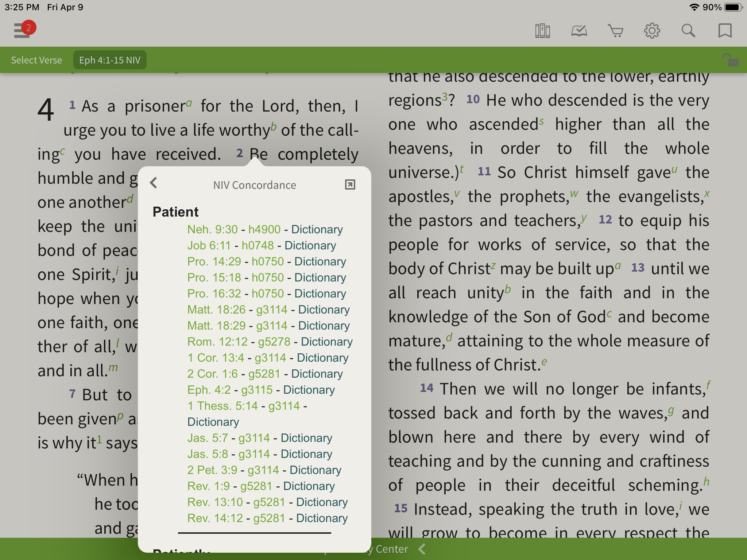This screenshot has height=560, width=747.
Task: Tap chapter number 4
Action: (x=46, y=109)
